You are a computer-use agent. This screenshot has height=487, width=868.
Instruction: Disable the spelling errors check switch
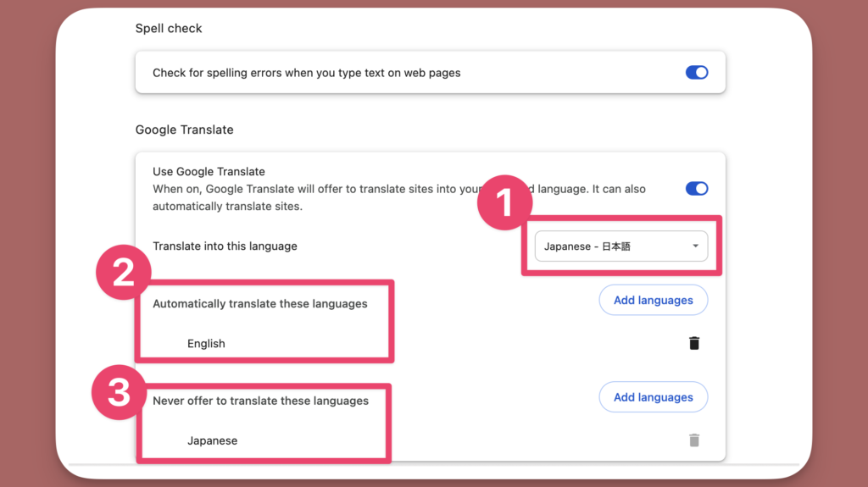tap(696, 73)
